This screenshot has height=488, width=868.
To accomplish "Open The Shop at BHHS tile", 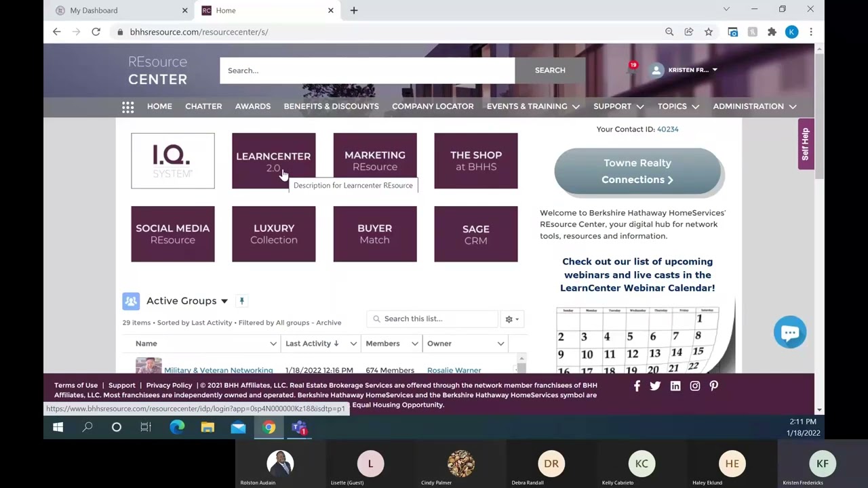I will [x=476, y=161].
